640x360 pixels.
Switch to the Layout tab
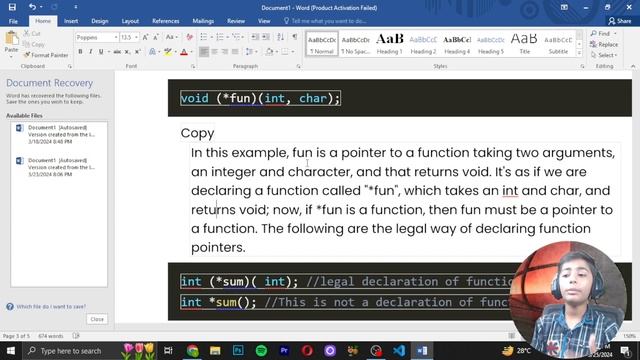pos(130,21)
